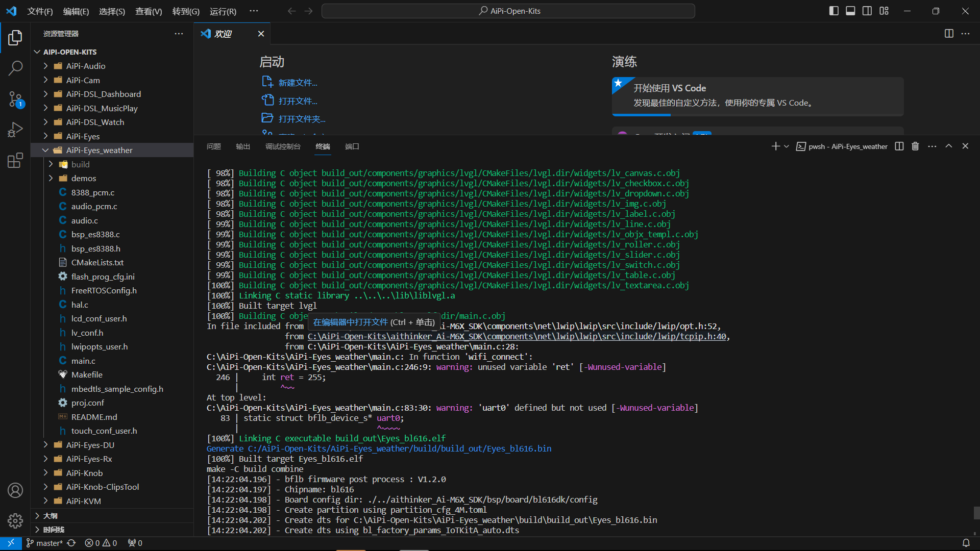Open the Run menu
This screenshot has height=551, width=980.
click(x=223, y=11)
